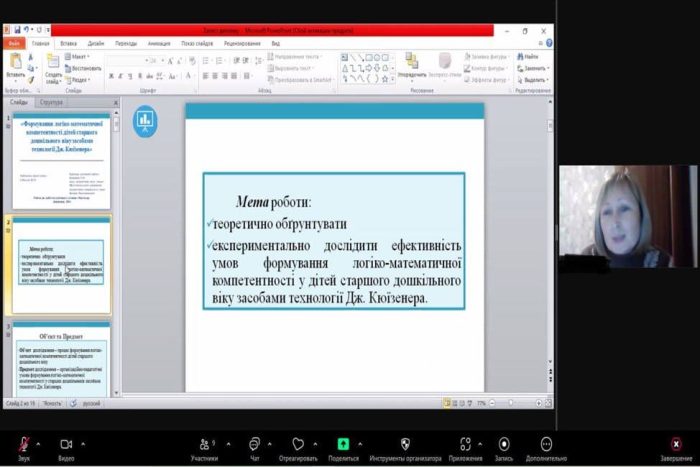Viewport: 700px width, 467px height.
Task: Open Инструменты организатора shield icon
Action: (x=405, y=443)
